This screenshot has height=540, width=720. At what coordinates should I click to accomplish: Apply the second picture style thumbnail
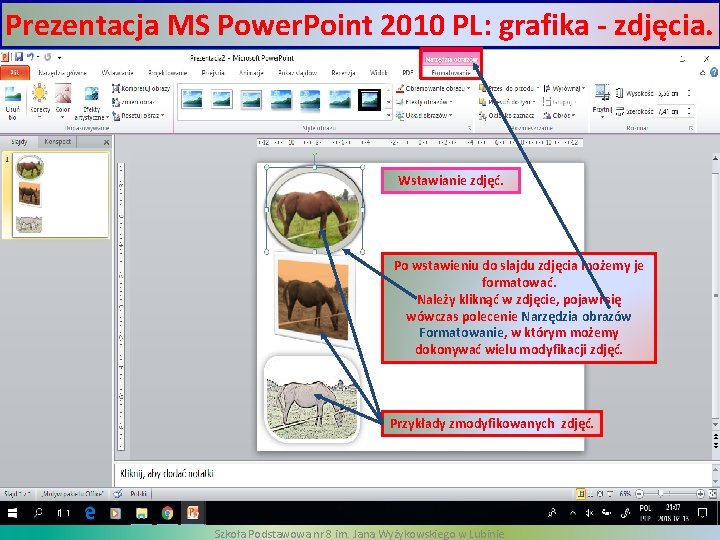click(221, 99)
